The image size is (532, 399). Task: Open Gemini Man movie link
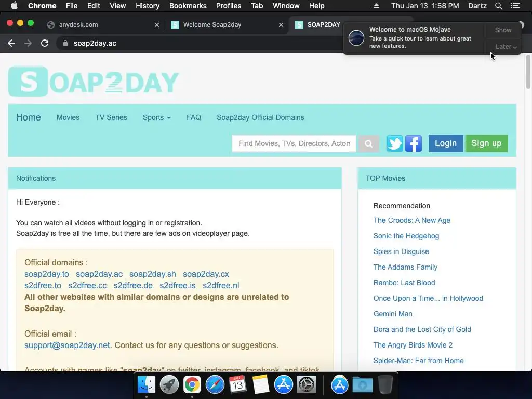pos(393,314)
